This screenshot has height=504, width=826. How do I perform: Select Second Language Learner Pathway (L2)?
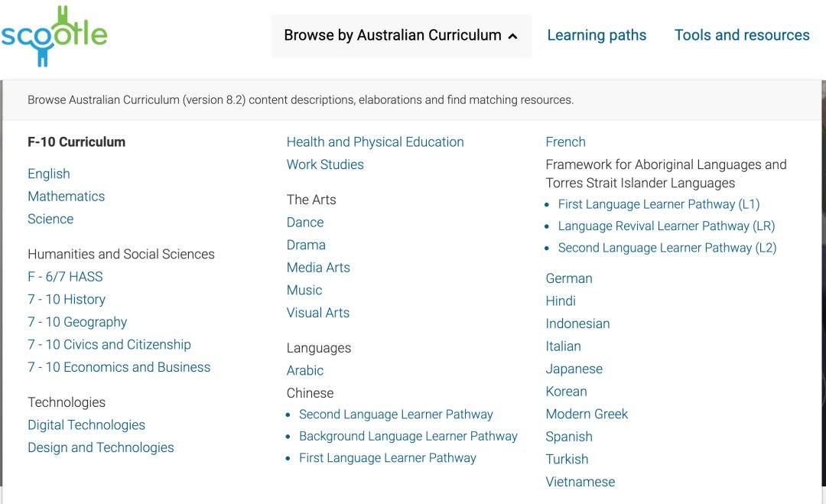coord(667,248)
